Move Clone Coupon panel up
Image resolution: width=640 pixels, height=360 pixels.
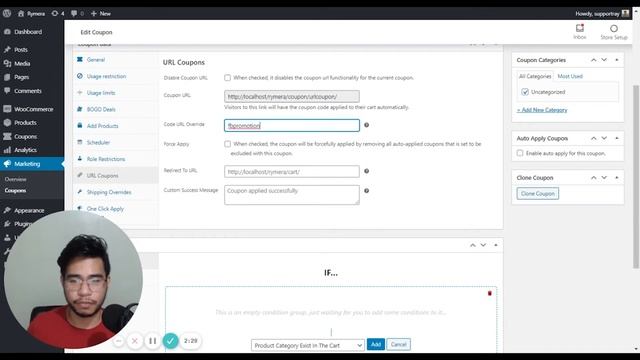593,178
